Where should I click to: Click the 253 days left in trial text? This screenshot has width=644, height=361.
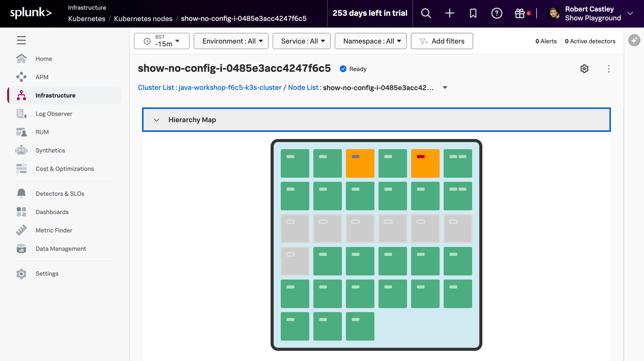point(370,13)
